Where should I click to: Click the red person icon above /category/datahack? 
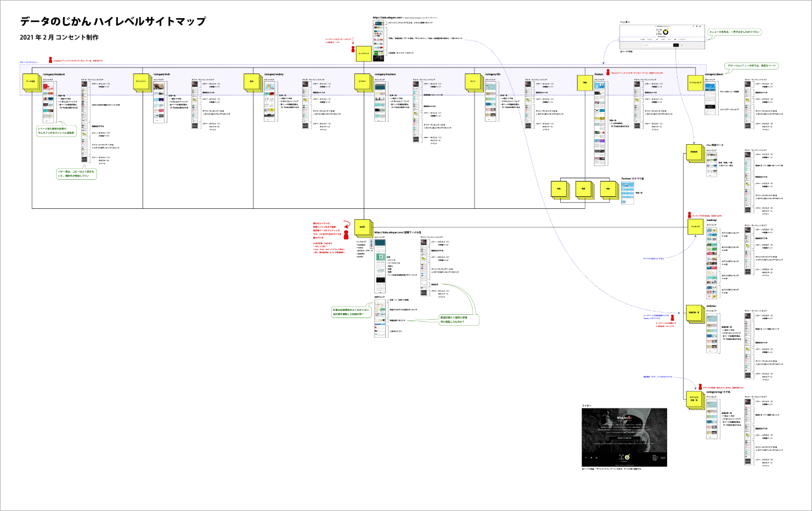50,60
